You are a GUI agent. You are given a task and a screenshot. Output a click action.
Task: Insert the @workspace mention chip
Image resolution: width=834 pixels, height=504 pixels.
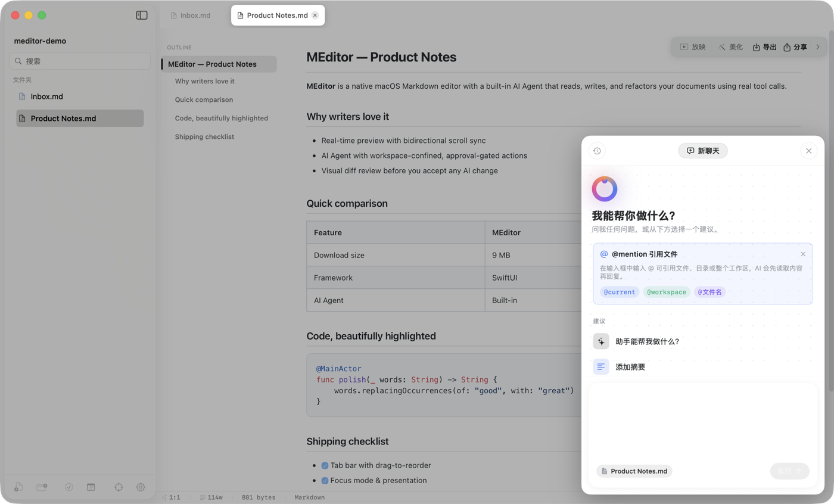pyautogui.click(x=667, y=292)
